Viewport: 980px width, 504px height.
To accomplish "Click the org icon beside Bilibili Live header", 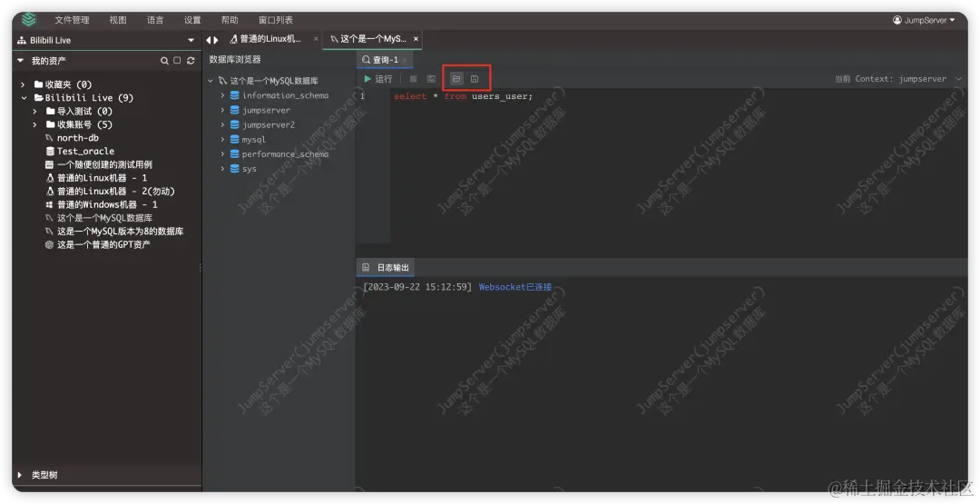I will [22, 40].
